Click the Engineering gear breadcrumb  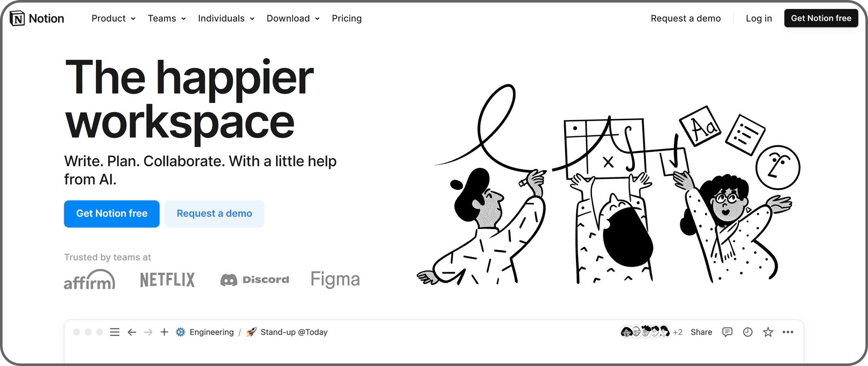205,332
